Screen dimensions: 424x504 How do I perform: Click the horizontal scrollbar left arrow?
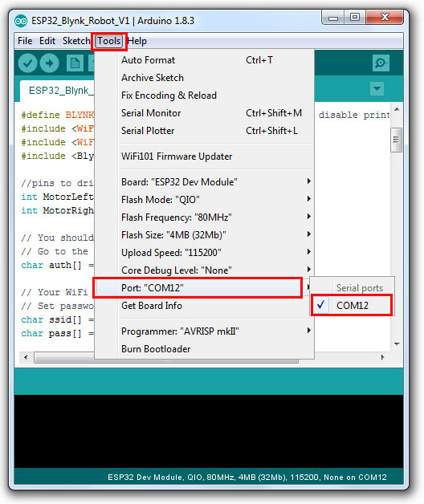pos(26,357)
